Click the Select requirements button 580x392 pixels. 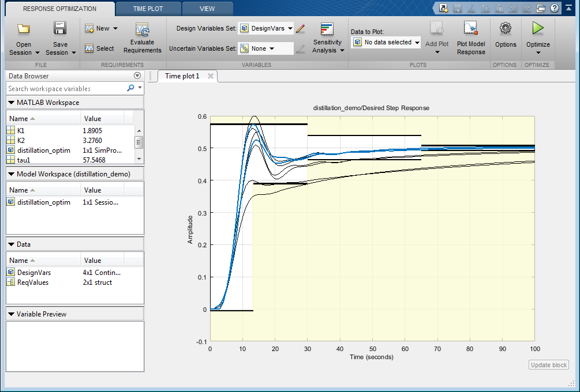click(x=99, y=48)
